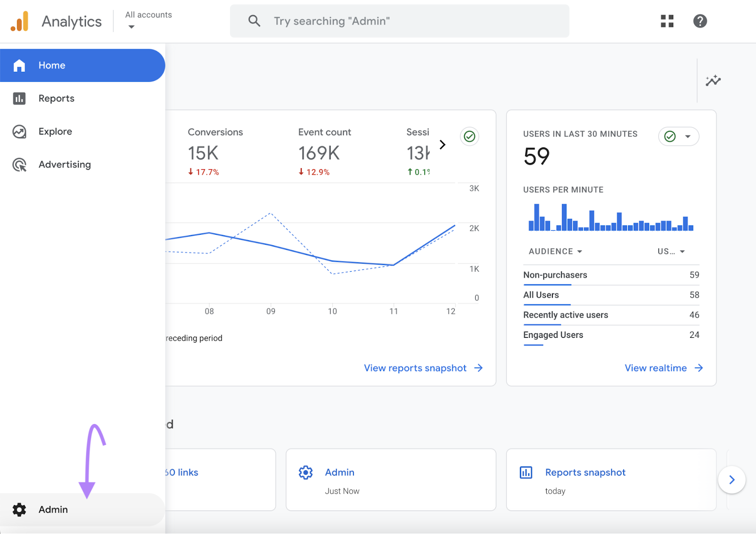Click the Help question mark icon
The image size is (756, 534).
pos(700,21)
